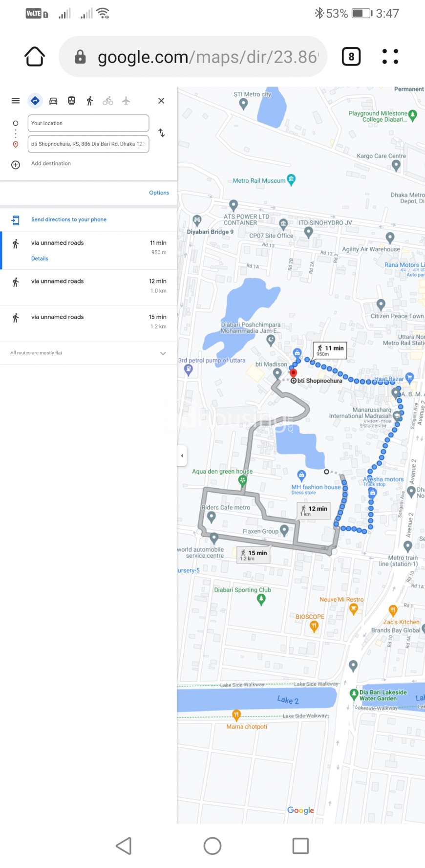Select transit travel mode icon
The image size is (425, 868).
71,101
